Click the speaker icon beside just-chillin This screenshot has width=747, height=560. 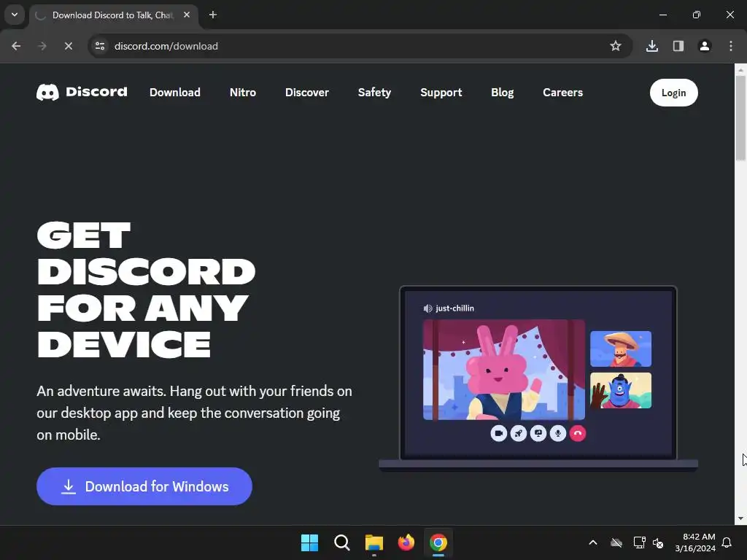(x=427, y=308)
